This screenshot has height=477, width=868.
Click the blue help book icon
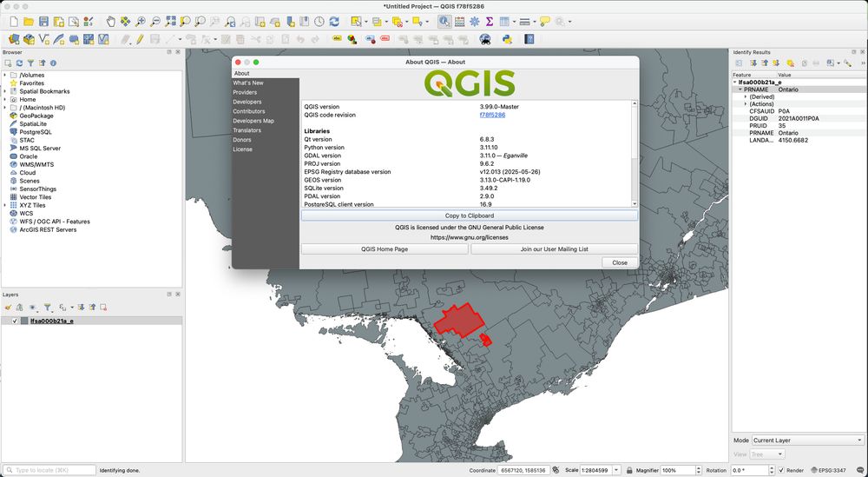(x=529, y=39)
